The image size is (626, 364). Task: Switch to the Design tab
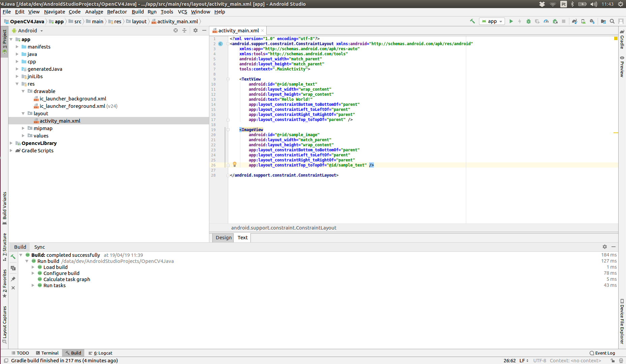tap(223, 238)
